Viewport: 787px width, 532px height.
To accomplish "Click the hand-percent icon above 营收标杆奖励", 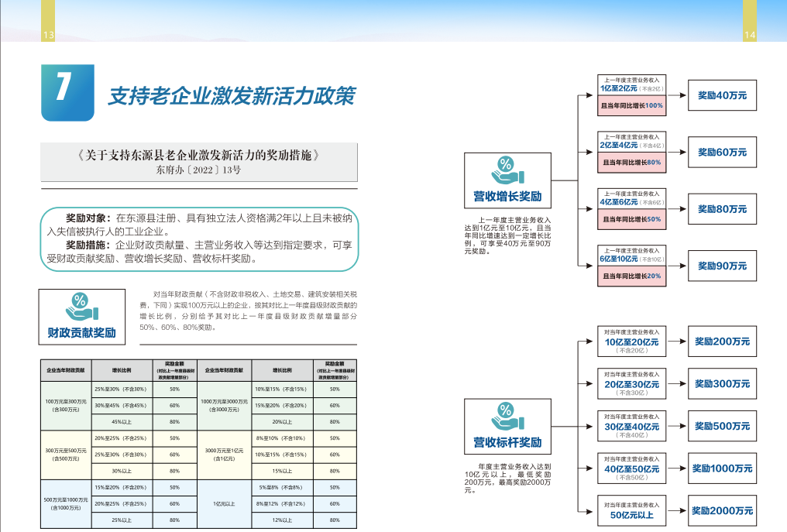I will [x=507, y=417].
